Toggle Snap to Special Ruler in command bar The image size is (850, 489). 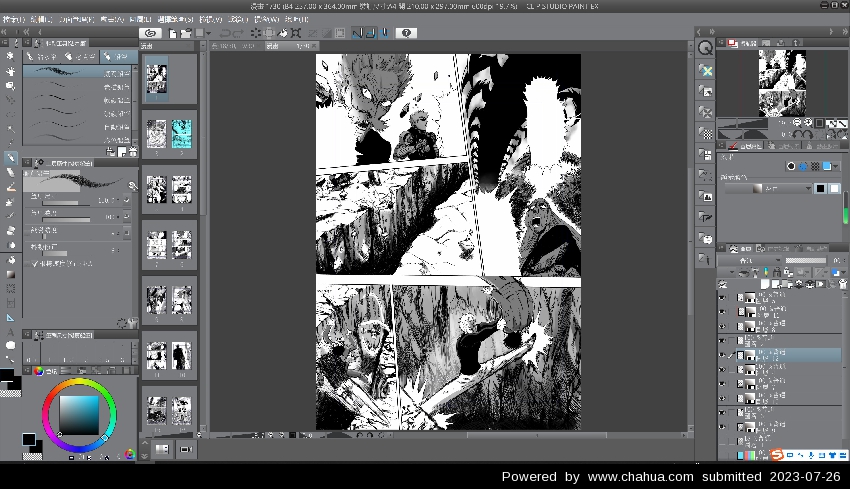(x=371, y=33)
